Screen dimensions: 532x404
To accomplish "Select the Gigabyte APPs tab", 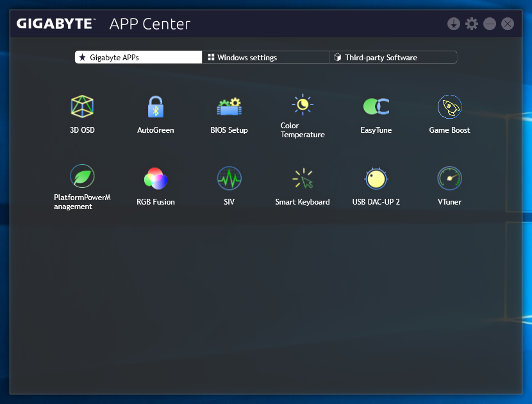I will tap(138, 57).
